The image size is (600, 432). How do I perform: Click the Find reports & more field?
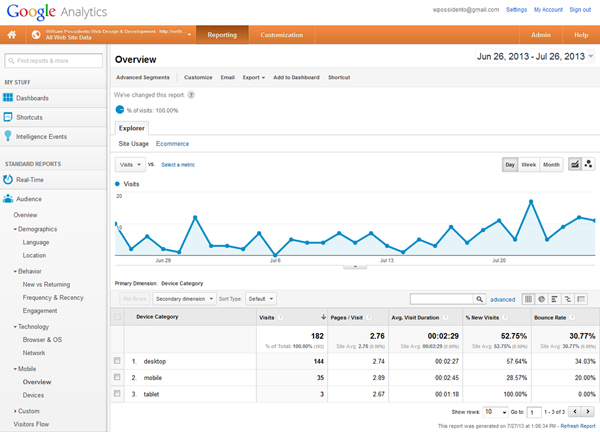54,60
